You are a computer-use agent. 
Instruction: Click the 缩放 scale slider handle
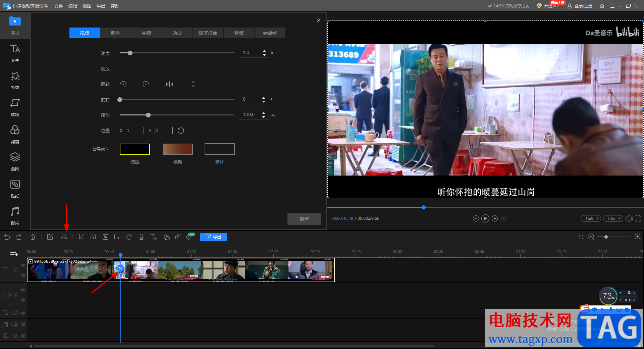point(148,115)
